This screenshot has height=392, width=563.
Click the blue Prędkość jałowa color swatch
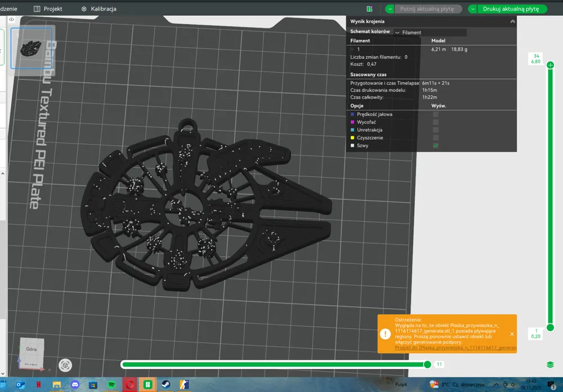click(x=352, y=114)
